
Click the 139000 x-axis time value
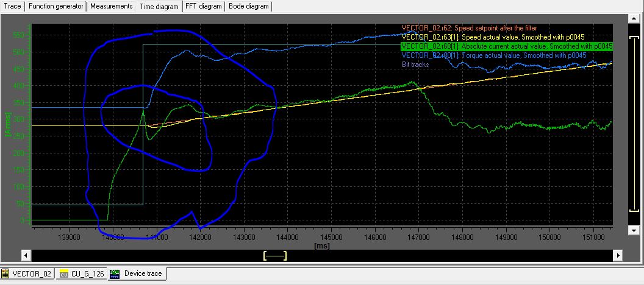click(68, 238)
